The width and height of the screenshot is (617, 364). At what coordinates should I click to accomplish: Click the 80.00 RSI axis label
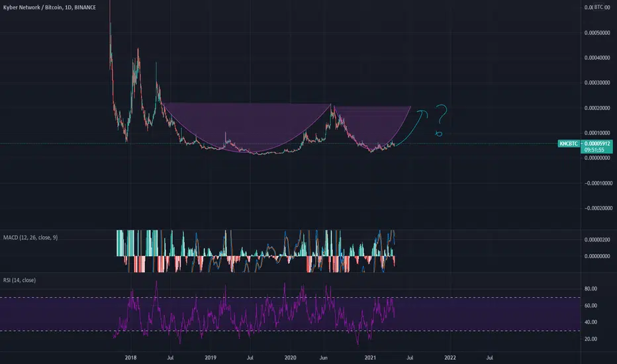[591, 289]
